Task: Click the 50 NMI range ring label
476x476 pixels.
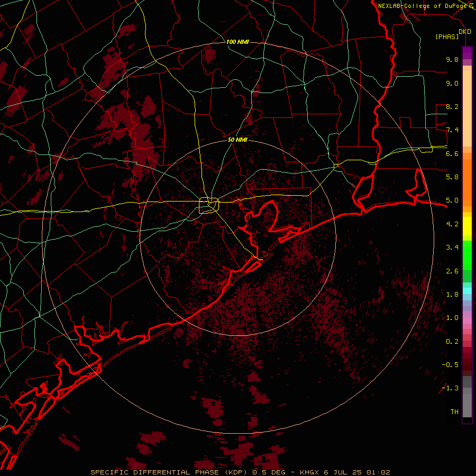Action: [237, 140]
